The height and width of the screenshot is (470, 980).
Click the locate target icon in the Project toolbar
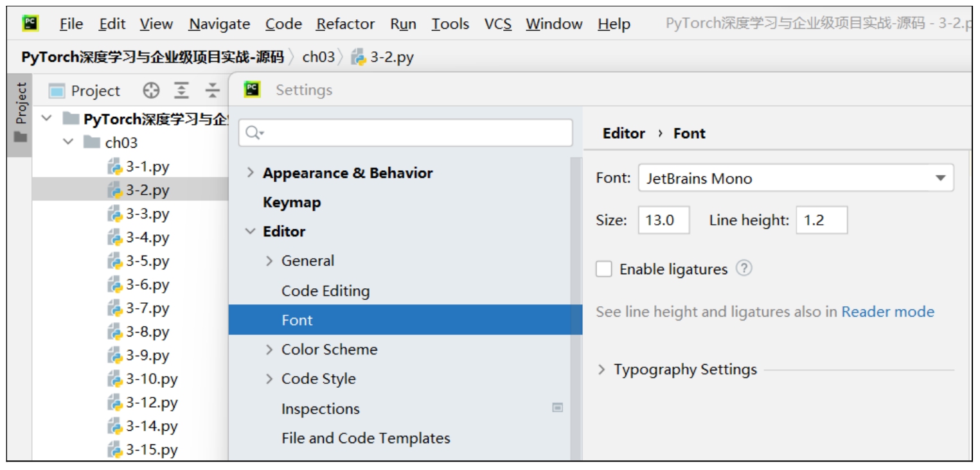coord(151,91)
